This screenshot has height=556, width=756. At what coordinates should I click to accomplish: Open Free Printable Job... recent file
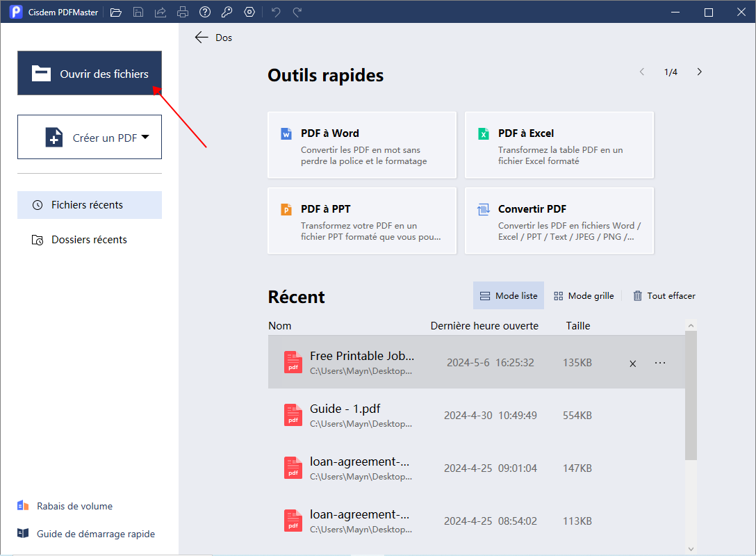click(x=477, y=362)
